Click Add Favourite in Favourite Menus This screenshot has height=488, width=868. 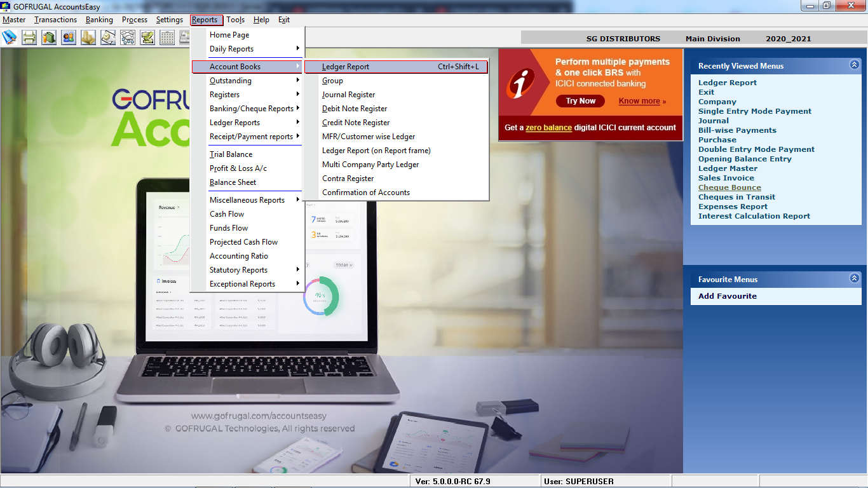[728, 296]
